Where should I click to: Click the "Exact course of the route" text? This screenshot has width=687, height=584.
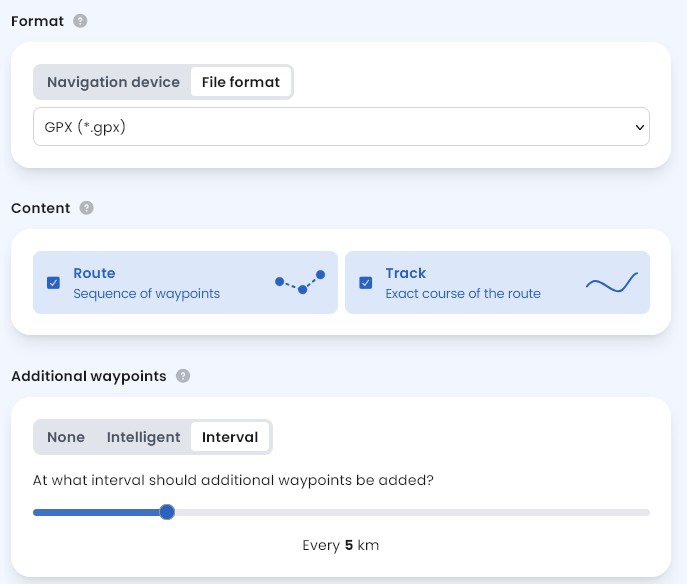462,294
